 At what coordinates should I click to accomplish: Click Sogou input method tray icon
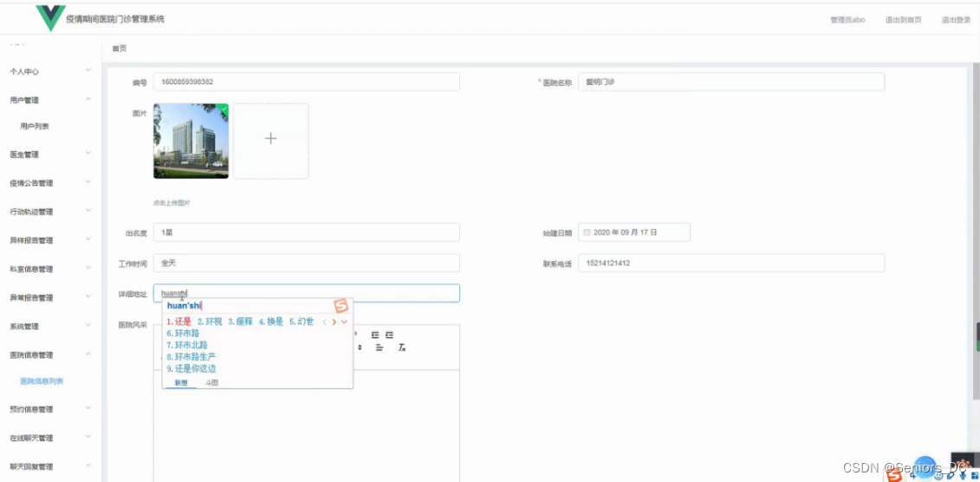coord(895,474)
